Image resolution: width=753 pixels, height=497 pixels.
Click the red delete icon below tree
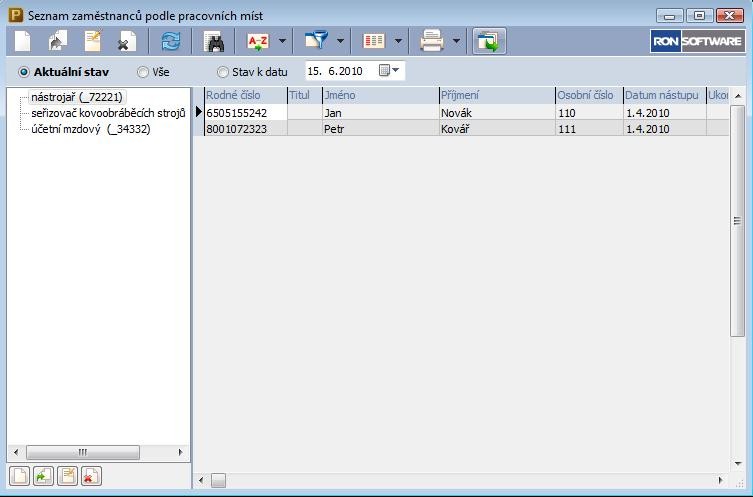pos(91,476)
